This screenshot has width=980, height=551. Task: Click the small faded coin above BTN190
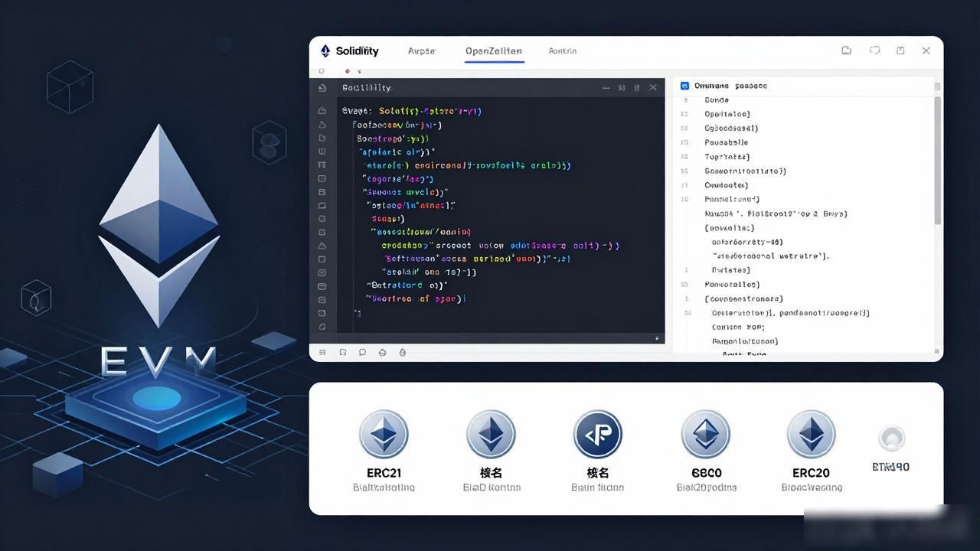tap(891, 439)
